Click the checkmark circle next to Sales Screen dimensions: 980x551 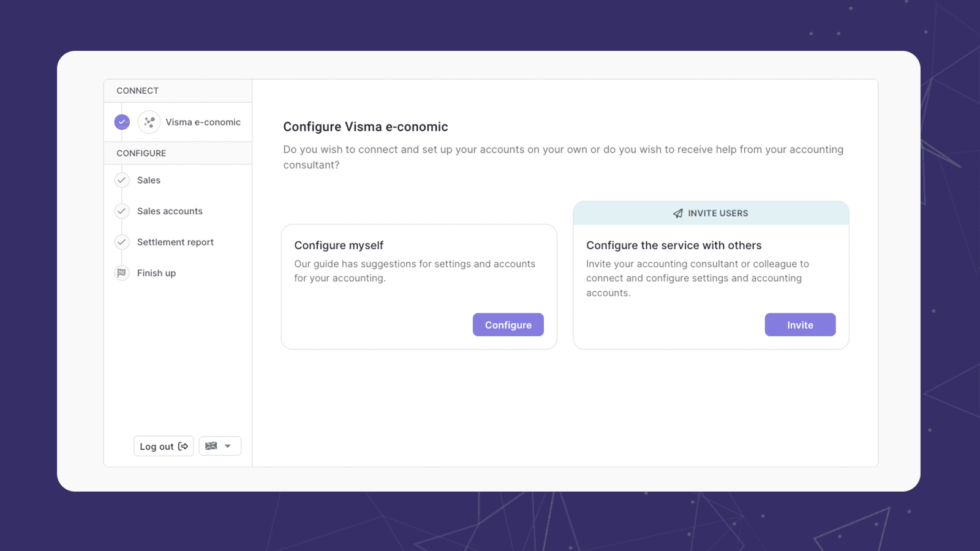122,180
